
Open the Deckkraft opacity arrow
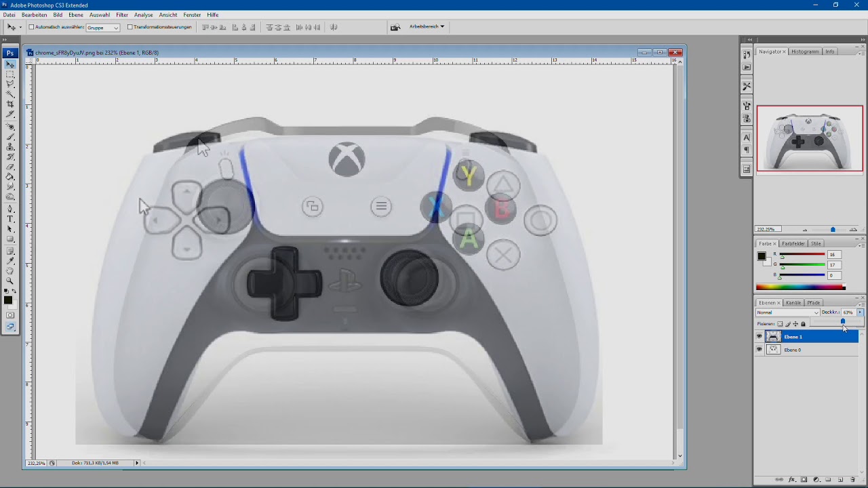coord(860,312)
